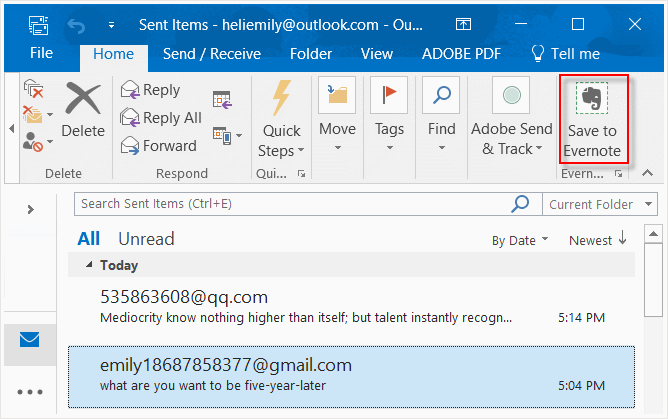Viewport: 668px width, 419px height.
Task: Switch to the Send / Receive tab
Action: coord(211,54)
